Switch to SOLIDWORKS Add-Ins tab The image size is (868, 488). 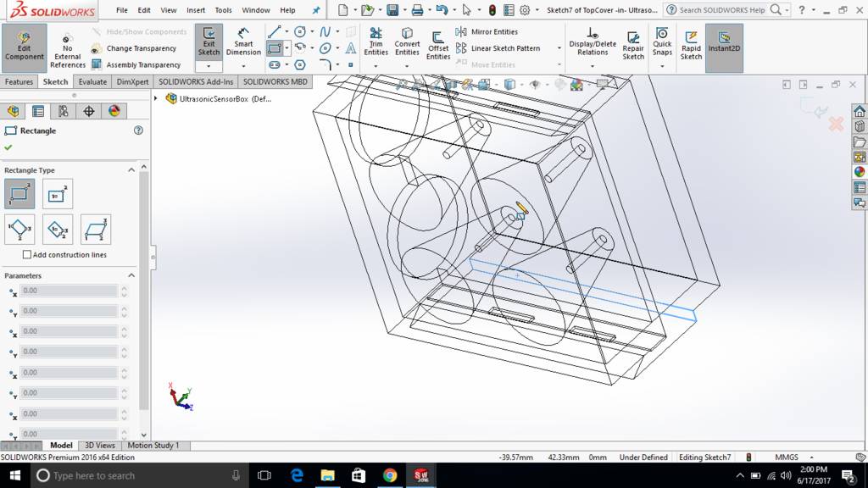196,82
